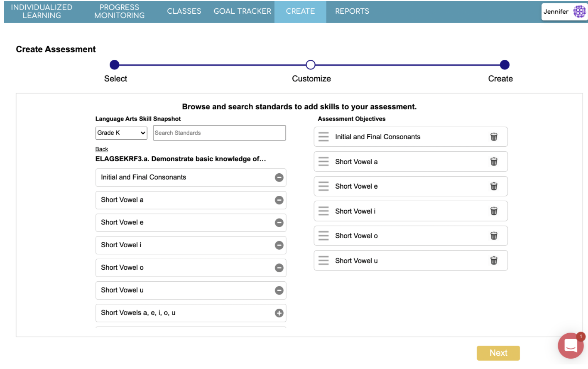The image size is (588, 369).
Task: Click the Customize step circle on progress bar
Action: [310, 65]
